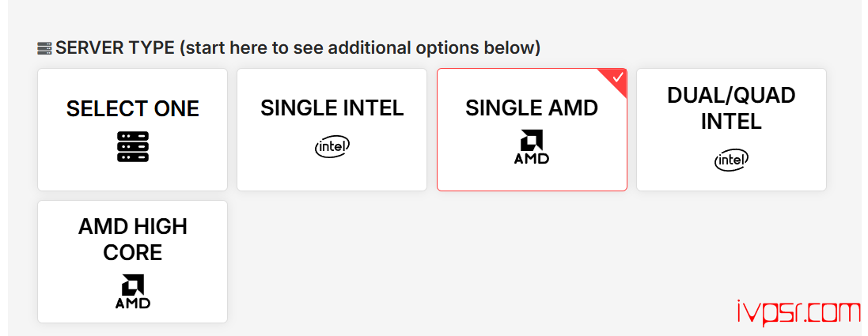Click the SELECT ONE text label
868x336 pixels.
(132, 108)
